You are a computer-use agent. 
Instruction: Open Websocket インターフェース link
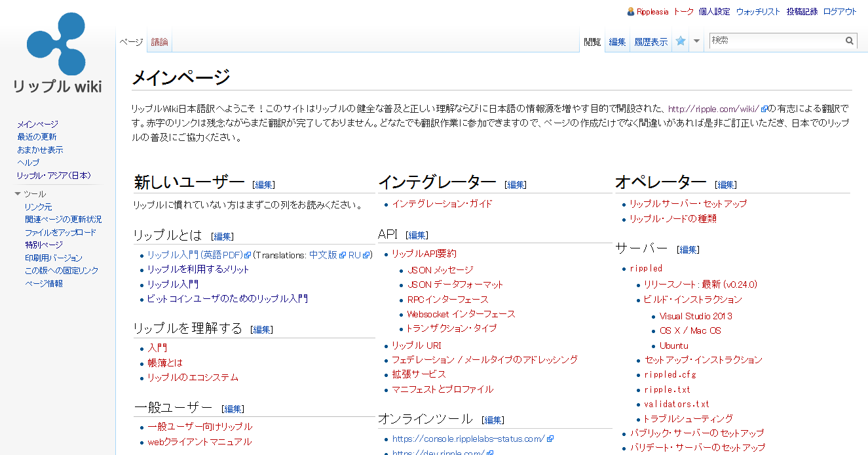tap(461, 314)
